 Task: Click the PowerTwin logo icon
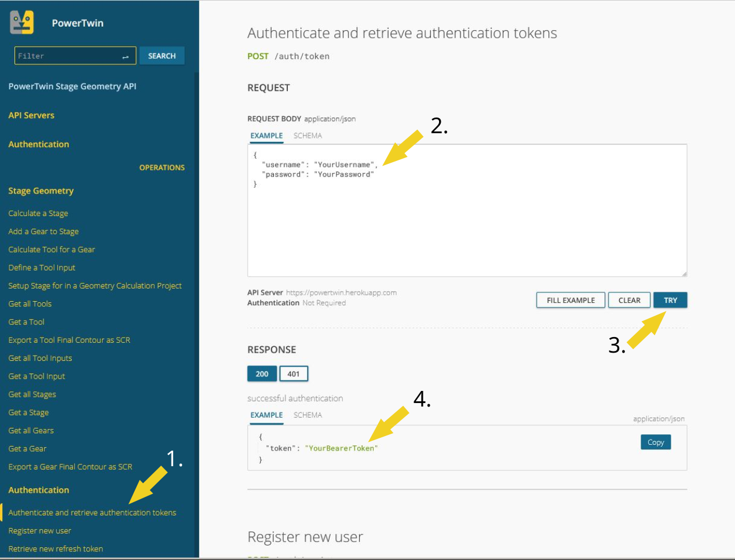22,23
